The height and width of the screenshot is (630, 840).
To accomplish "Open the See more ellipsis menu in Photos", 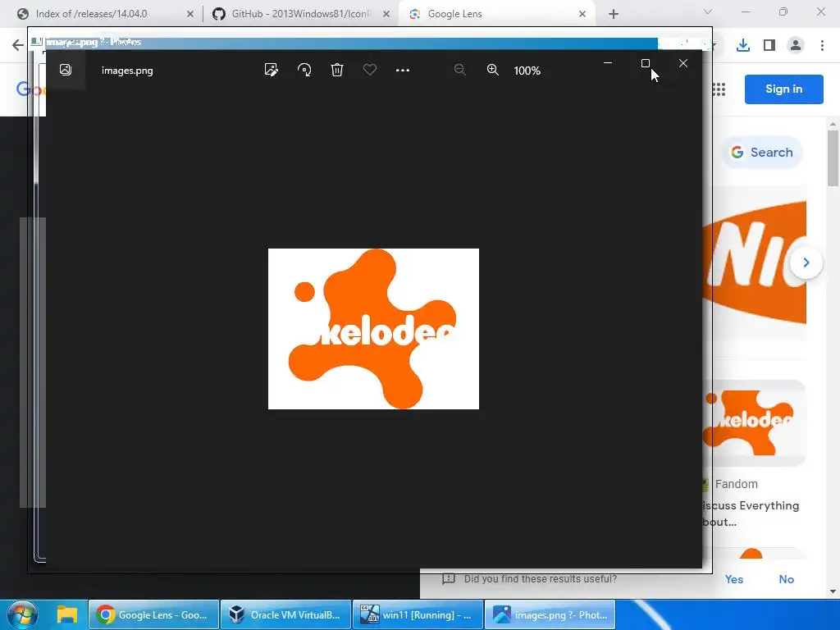I will pos(402,71).
